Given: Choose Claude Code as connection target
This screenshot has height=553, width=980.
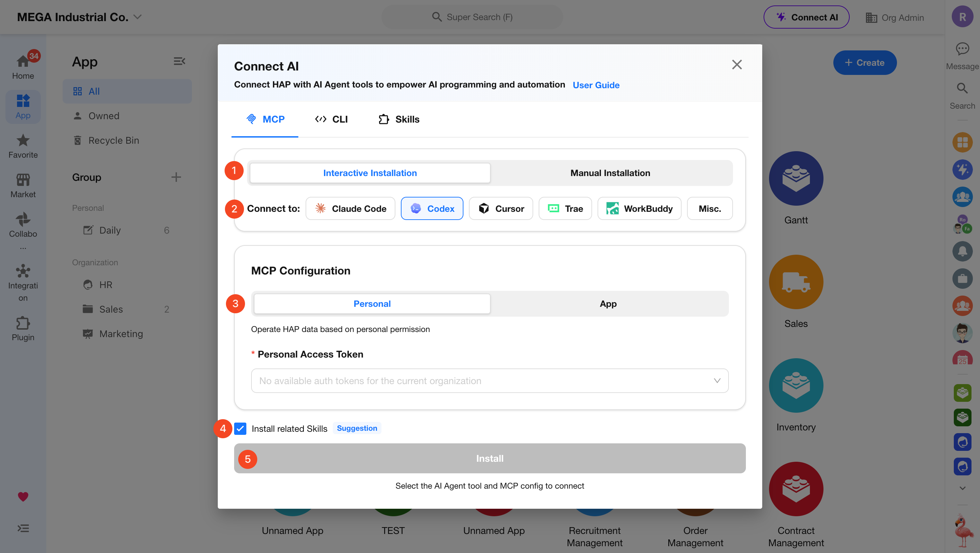Looking at the screenshot, I should (350, 208).
